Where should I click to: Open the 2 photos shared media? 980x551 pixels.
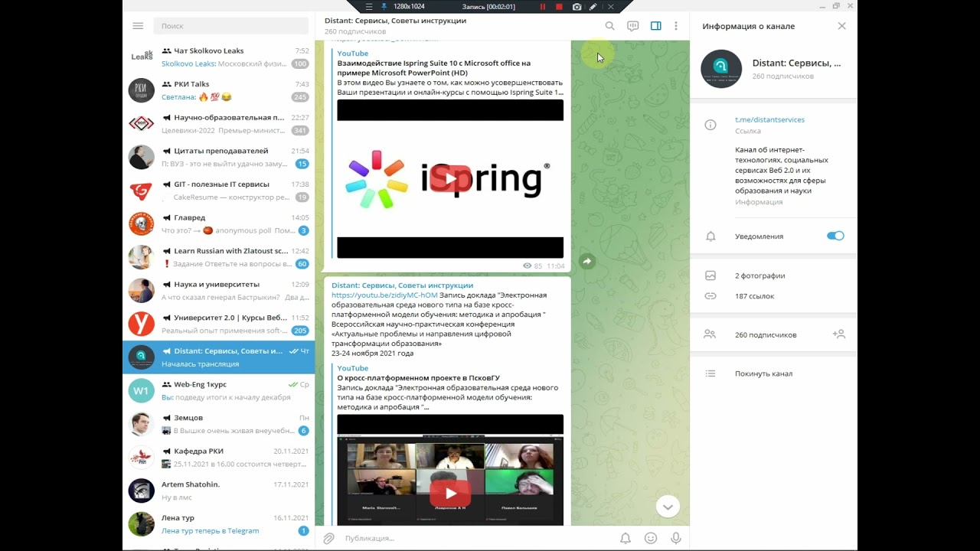point(773,275)
